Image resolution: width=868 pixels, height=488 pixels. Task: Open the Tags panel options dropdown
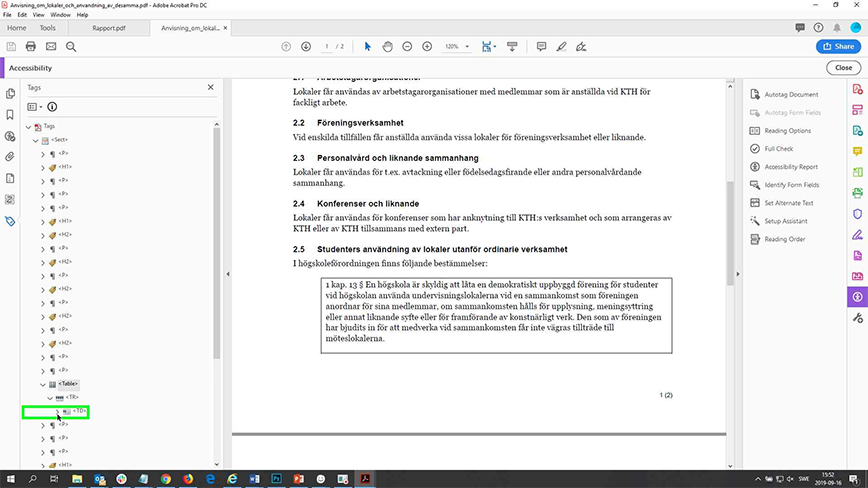click(x=35, y=107)
